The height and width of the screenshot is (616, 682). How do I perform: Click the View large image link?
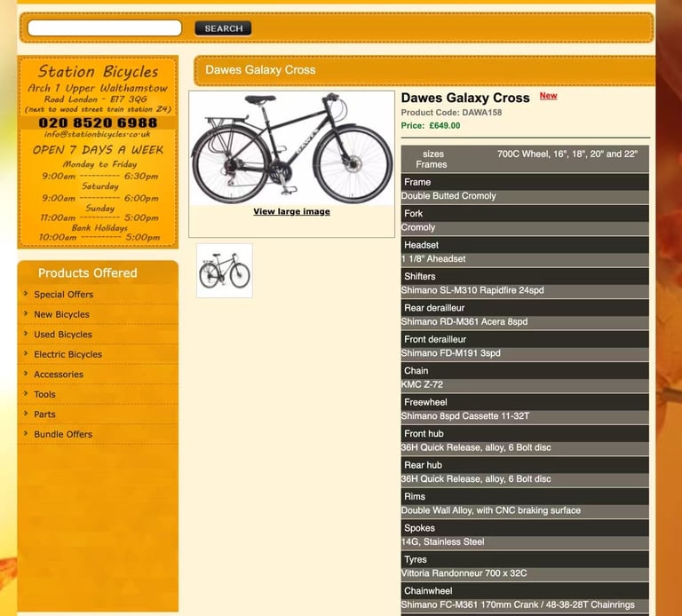(x=291, y=211)
